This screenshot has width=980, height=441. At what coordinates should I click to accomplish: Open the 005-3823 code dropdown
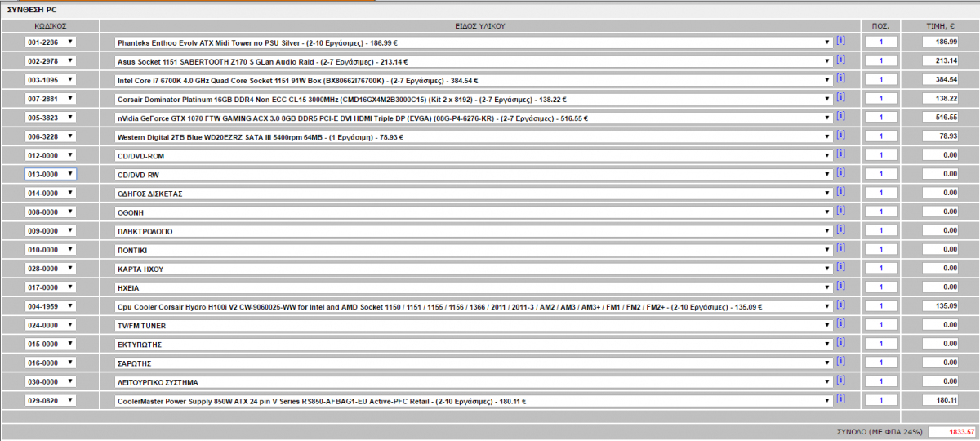[x=51, y=118]
